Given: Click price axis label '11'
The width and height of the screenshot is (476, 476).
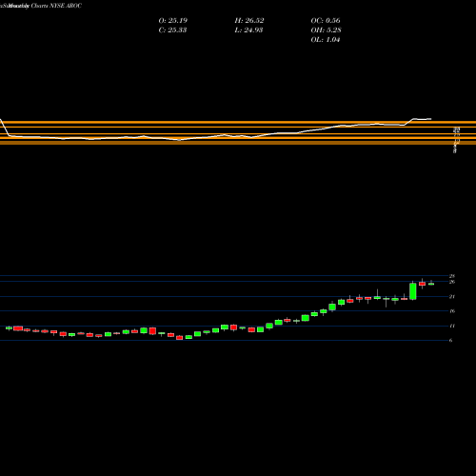Looking at the screenshot, I should click(452, 326).
